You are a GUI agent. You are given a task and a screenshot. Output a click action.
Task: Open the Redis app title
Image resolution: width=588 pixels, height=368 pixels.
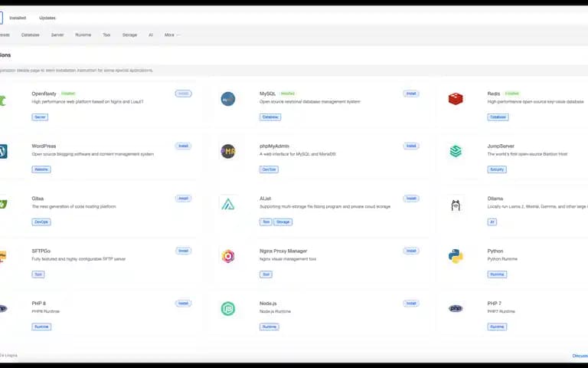click(494, 94)
